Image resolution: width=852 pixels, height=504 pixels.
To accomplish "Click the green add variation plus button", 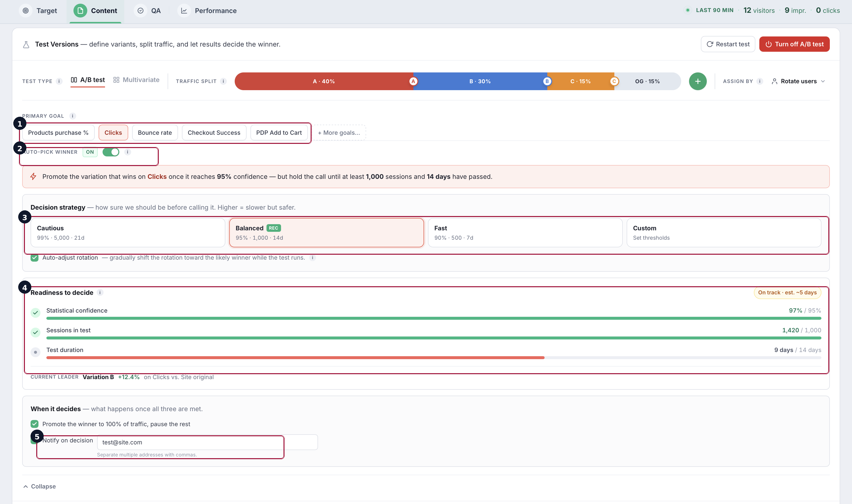I will pyautogui.click(x=697, y=81).
